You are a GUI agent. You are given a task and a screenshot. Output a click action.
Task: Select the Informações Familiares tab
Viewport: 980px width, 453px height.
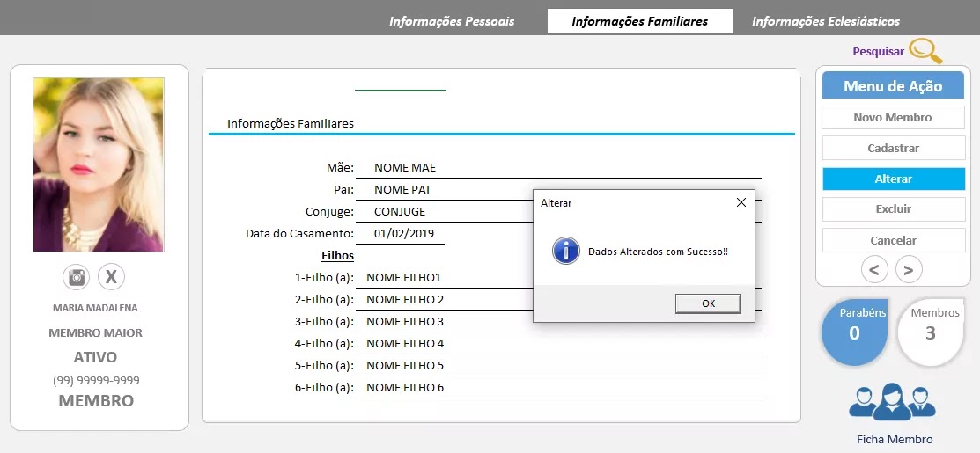point(640,21)
